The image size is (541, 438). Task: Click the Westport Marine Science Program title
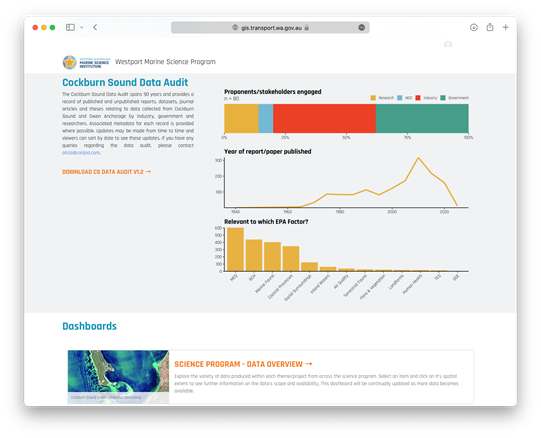click(x=165, y=62)
